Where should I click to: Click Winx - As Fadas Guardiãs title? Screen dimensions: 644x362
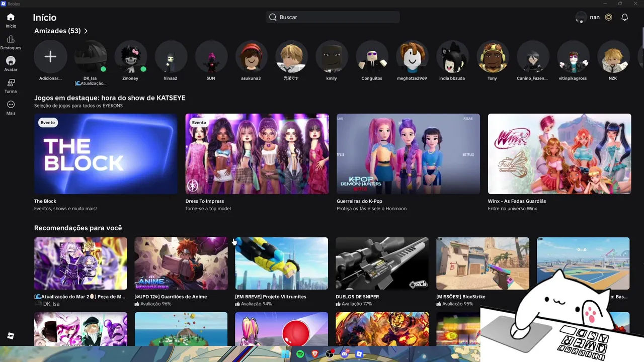point(517,201)
